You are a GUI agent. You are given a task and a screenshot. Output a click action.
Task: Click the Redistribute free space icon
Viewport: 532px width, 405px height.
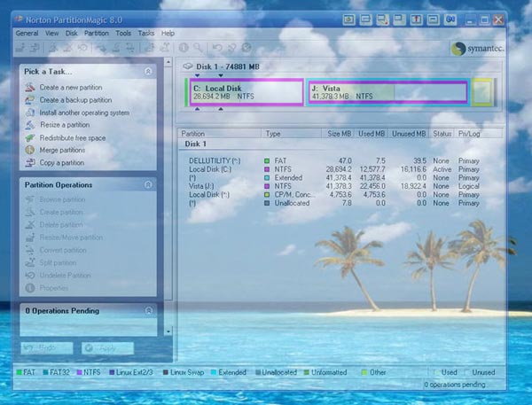tap(30, 137)
